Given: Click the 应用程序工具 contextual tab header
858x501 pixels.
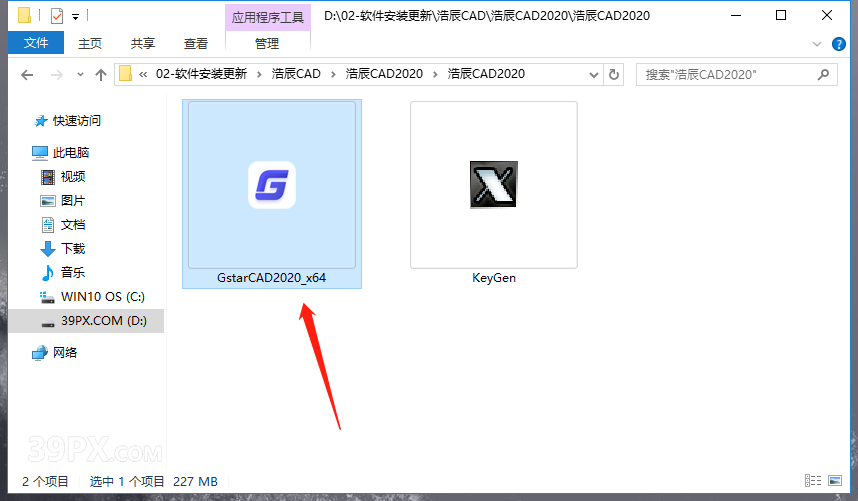Looking at the screenshot, I should tap(268, 18).
